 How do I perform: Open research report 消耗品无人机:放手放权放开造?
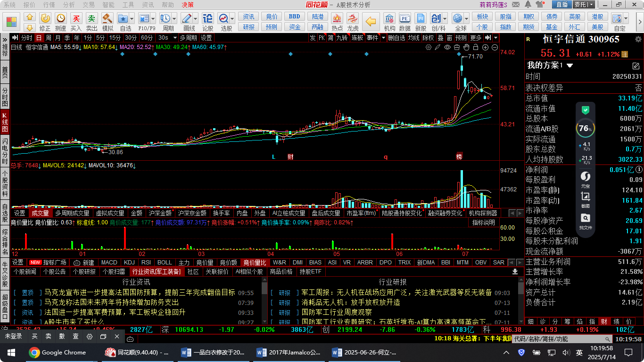pyautogui.click(x=351, y=303)
